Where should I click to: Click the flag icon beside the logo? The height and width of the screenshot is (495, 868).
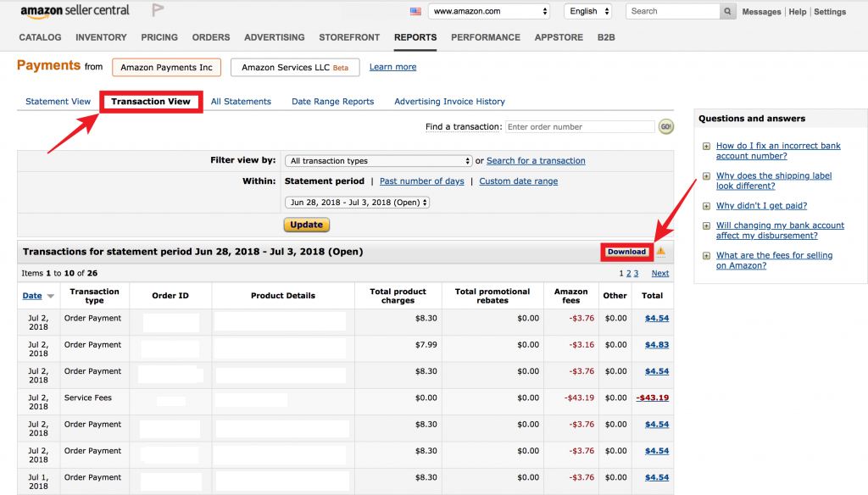click(158, 9)
